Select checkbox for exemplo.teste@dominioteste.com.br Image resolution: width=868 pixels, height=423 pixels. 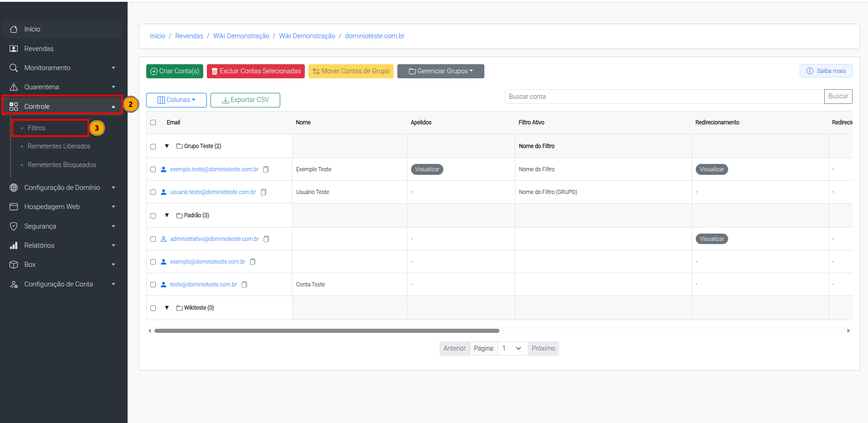(153, 169)
